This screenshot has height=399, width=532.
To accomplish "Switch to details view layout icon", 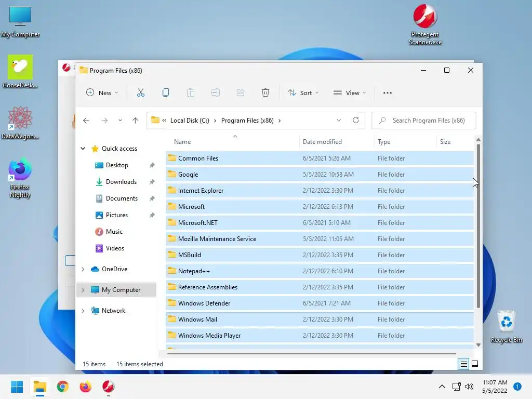I will coord(463,364).
